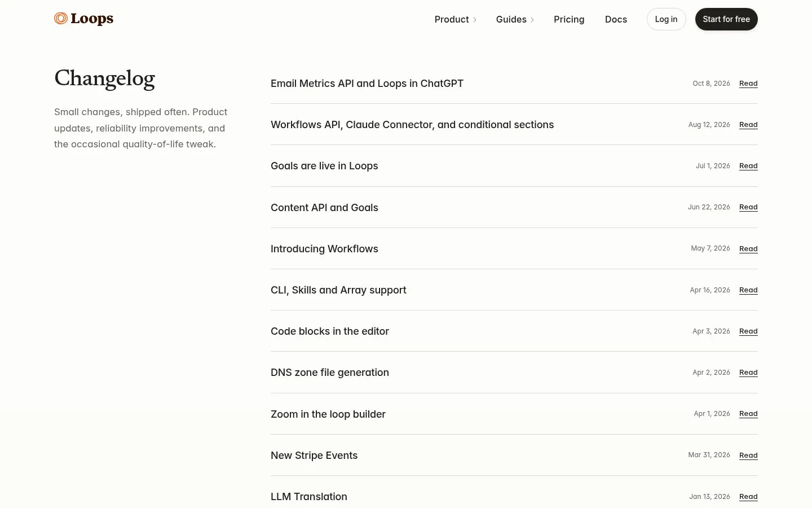Click the Aug 12, 2026 date
812x508 pixels.
[709, 125]
